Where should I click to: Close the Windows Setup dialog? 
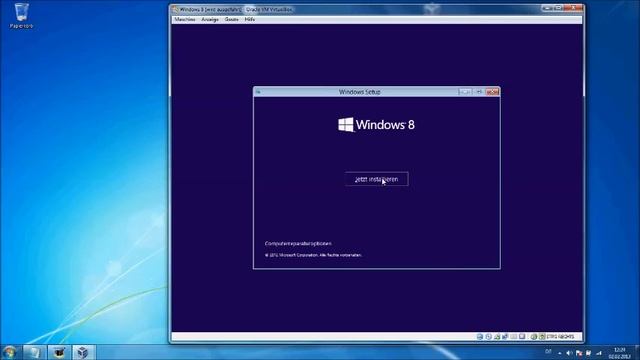click(492, 92)
